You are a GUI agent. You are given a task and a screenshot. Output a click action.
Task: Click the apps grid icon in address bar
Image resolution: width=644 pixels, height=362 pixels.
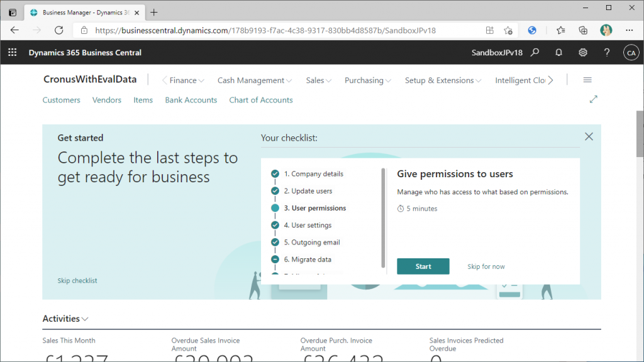[x=489, y=30]
